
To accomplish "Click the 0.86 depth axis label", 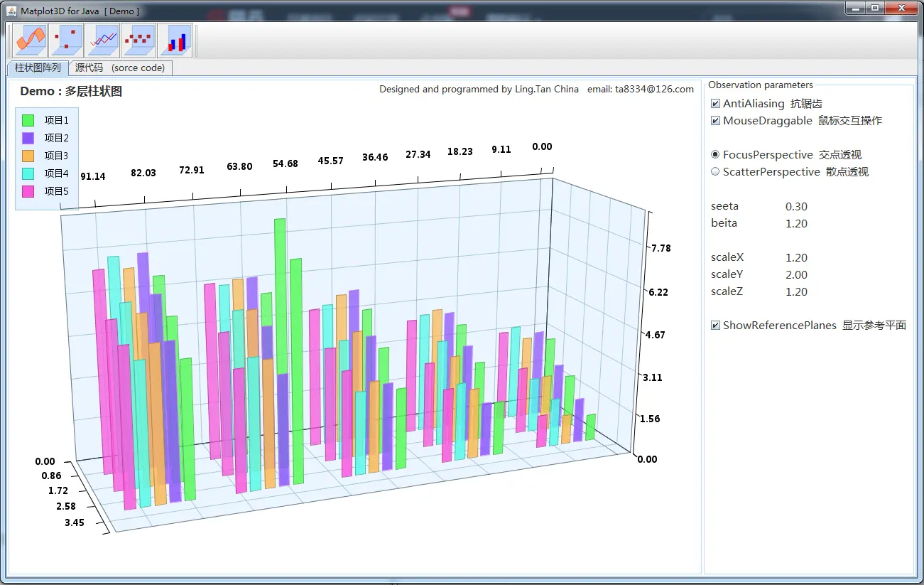I will 51,476.
